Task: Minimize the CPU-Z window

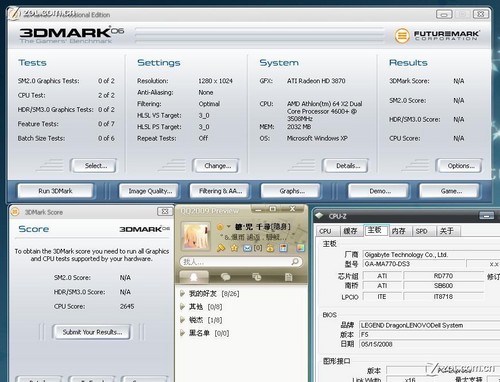Action: pos(487,216)
